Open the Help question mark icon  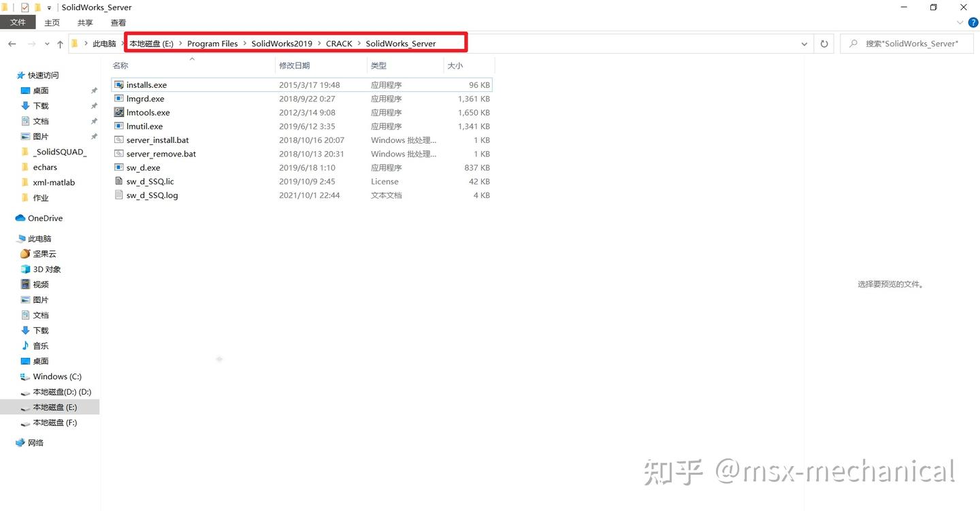(x=973, y=22)
